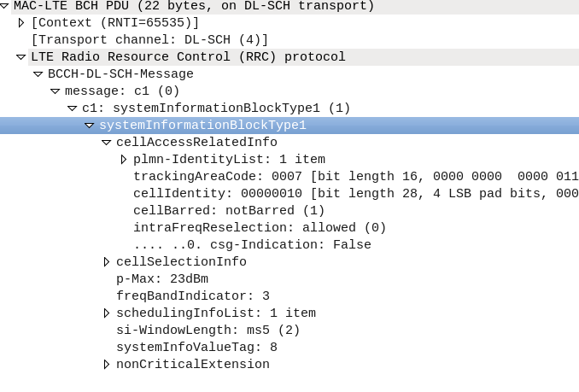Select the csg-Indication: False row

252,245
